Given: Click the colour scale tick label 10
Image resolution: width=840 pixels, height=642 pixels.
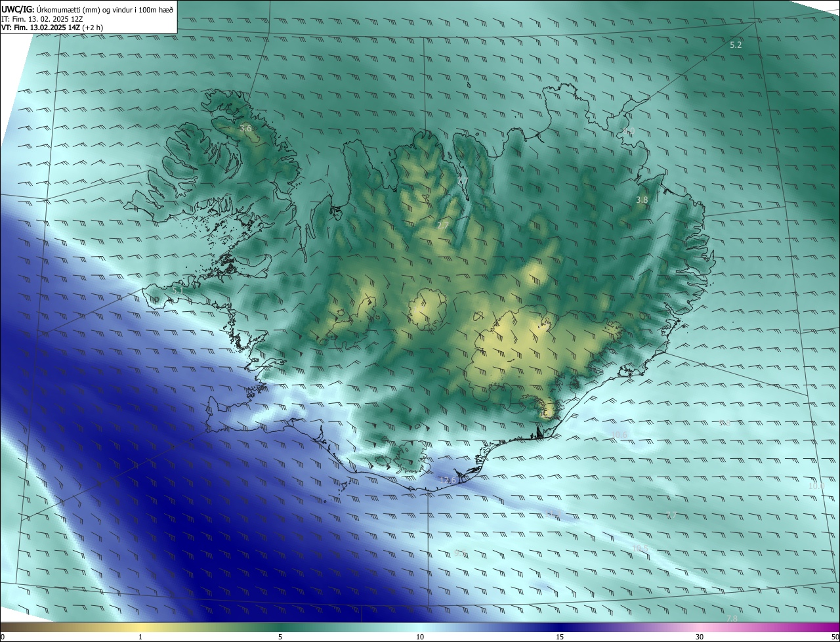Looking at the screenshot, I should pos(420,637).
